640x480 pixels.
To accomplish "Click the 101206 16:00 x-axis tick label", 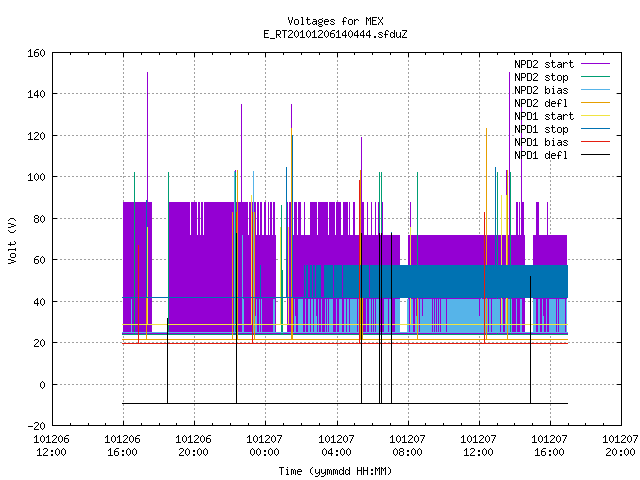I will 122,446.
